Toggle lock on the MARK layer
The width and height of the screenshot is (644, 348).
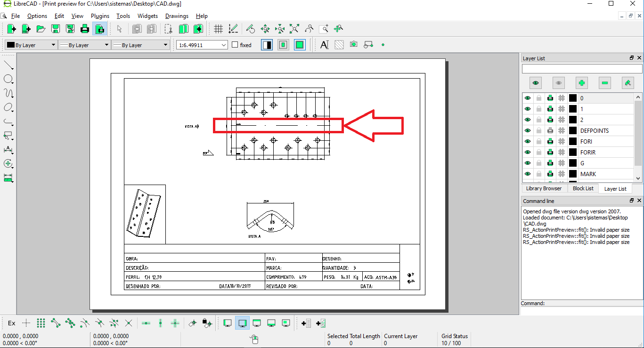tap(539, 174)
